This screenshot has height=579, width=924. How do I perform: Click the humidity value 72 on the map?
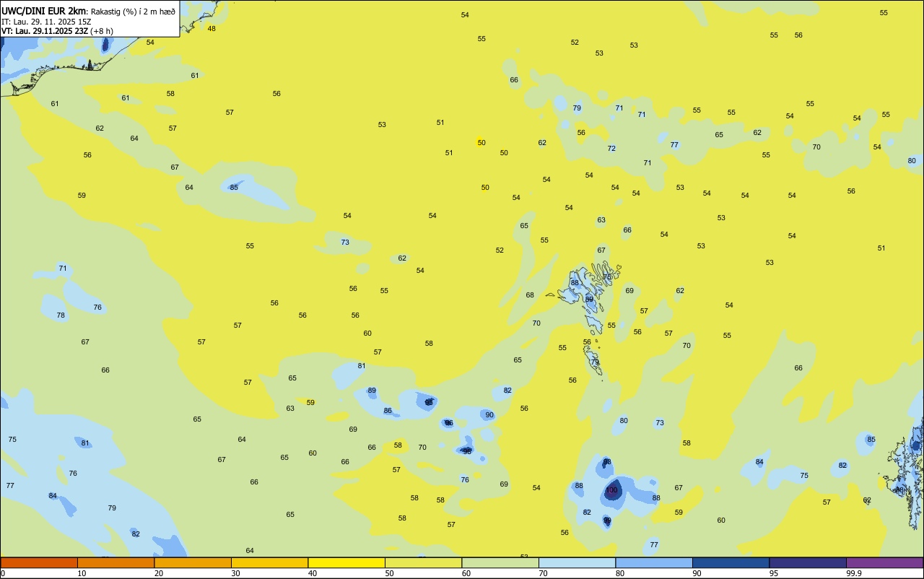click(x=611, y=148)
